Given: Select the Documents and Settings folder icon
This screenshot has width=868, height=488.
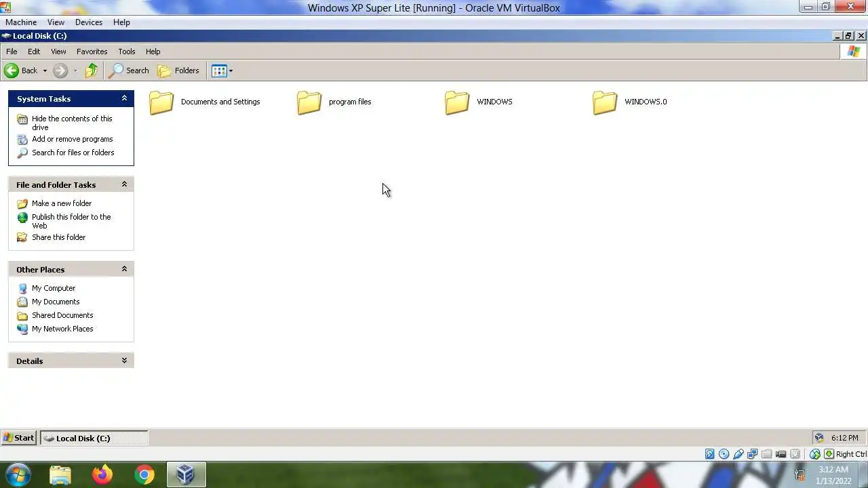Looking at the screenshot, I should click(x=162, y=102).
